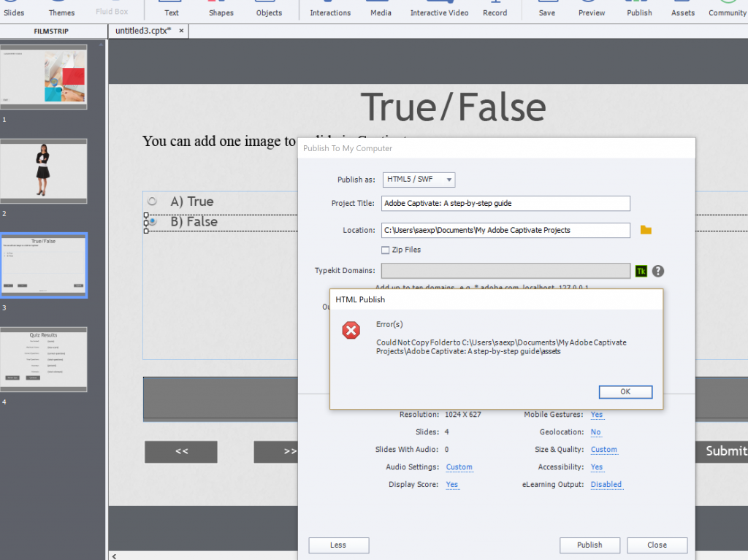Click the Typekit help question mark icon
The height and width of the screenshot is (560, 748).
click(658, 271)
